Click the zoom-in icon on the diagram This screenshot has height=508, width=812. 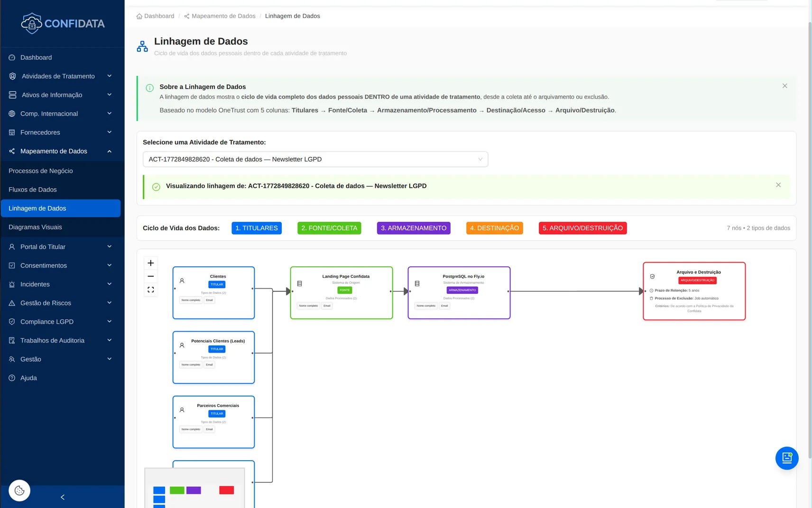coord(151,263)
